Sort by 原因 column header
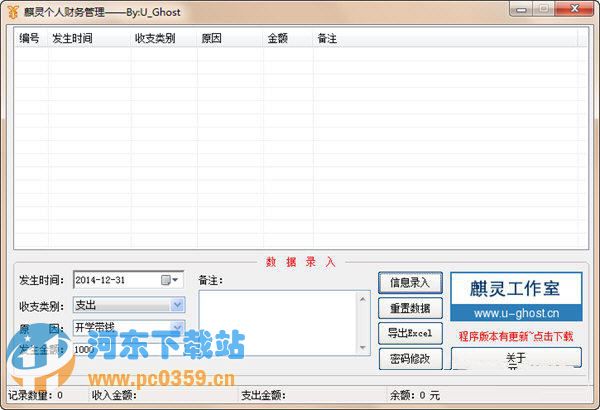 coord(230,38)
